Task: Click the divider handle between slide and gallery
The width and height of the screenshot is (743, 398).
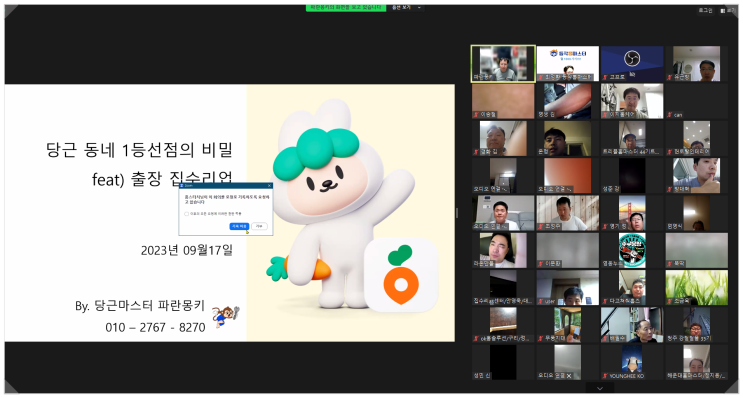Action: (x=457, y=213)
